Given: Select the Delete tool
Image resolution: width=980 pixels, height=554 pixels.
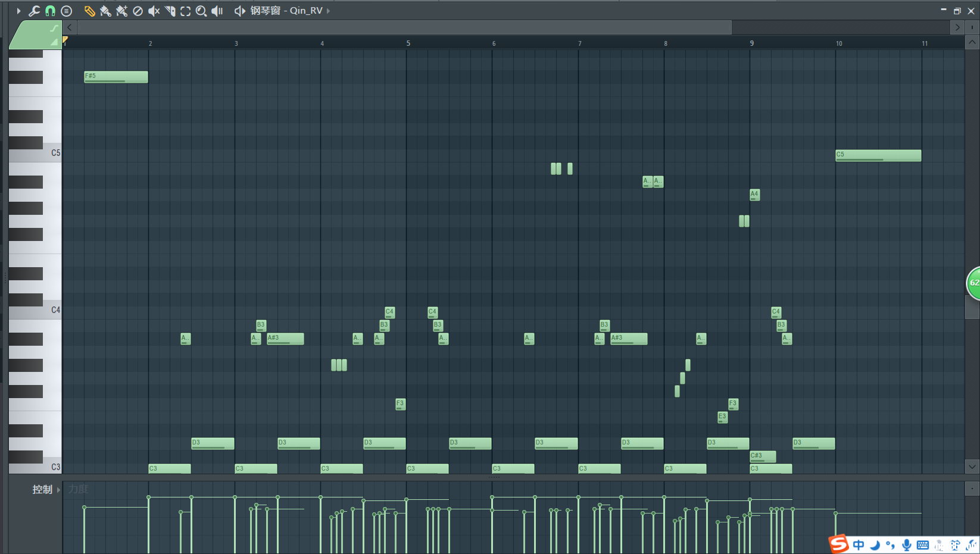Looking at the screenshot, I should coord(138,11).
